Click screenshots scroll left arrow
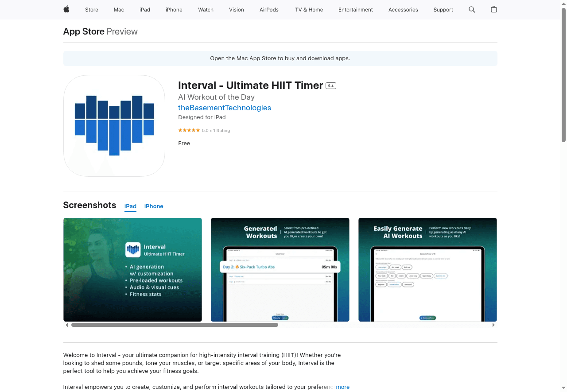Screen dimensions: 567x392 click(67, 325)
